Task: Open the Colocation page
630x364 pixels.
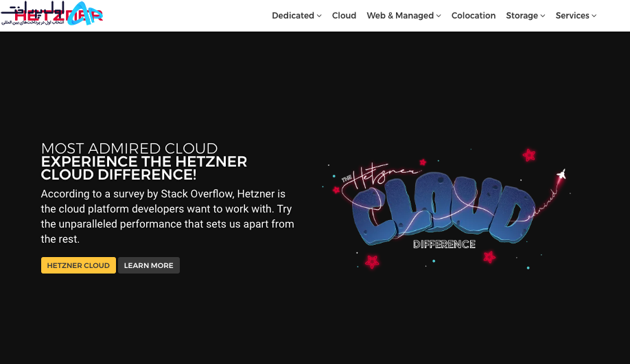Action: [474, 16]
